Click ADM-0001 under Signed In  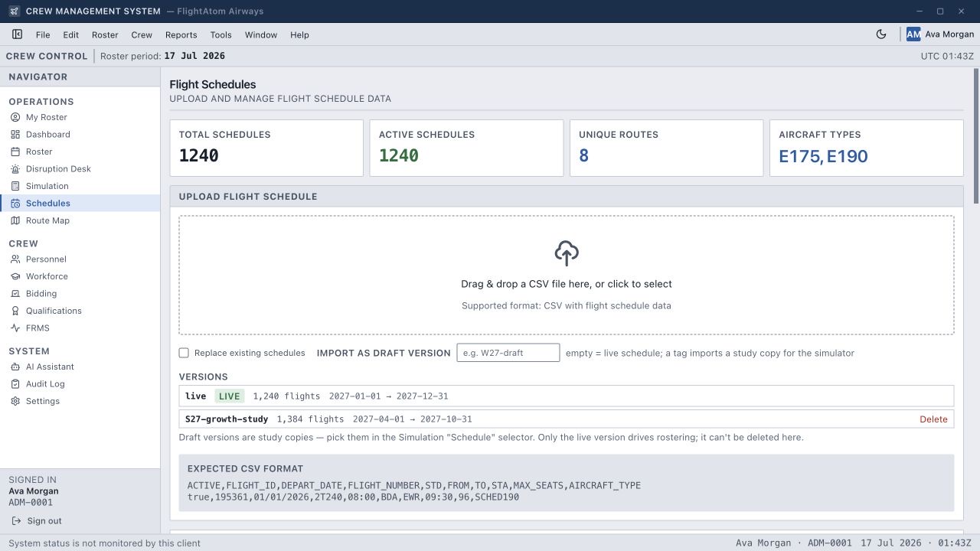[x=31, y=503]
